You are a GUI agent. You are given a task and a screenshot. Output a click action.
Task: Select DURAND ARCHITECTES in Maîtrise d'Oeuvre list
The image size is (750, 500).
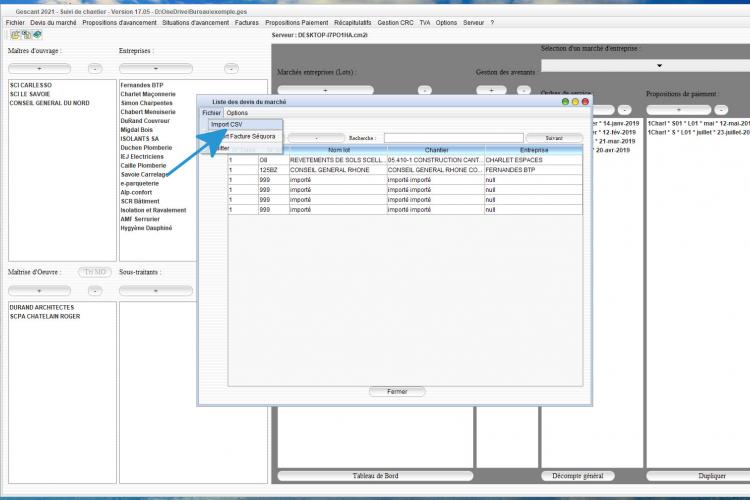[x=42, y=308]
